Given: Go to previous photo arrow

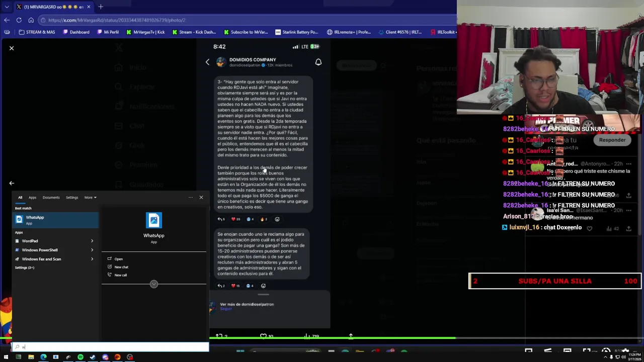Looking at the screenshot, I should point(12,184).
